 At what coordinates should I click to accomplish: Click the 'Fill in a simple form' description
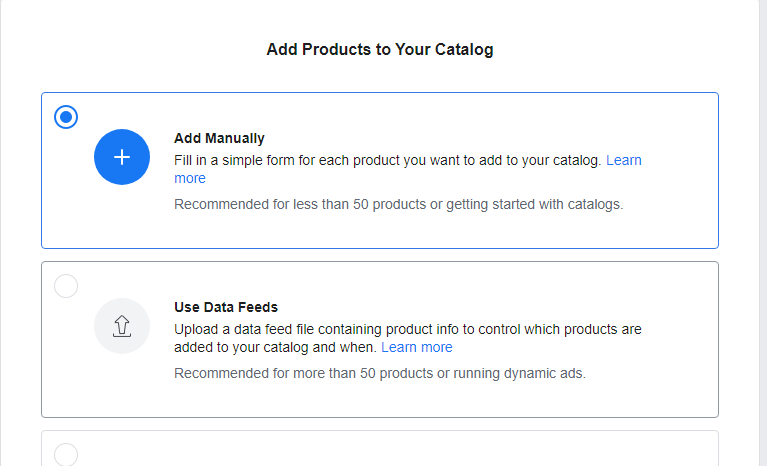pyautogui.click(x=387, y=160)
